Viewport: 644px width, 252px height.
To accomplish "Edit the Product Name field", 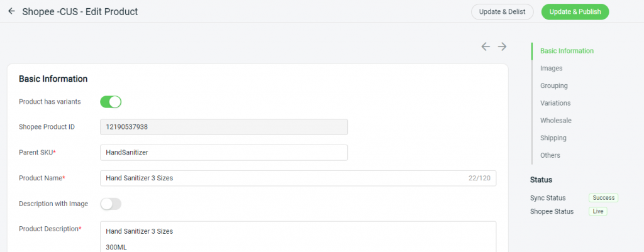I will pos(298,178).
